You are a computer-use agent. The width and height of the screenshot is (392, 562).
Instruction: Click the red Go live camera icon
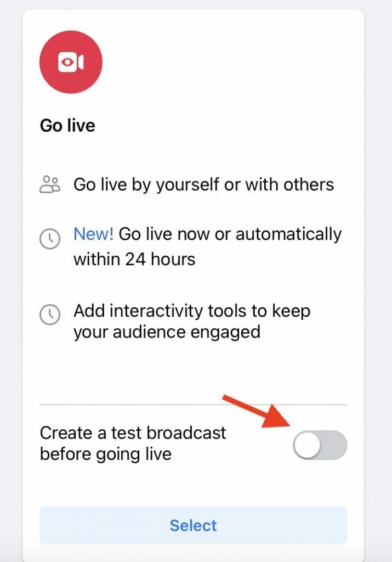pos(71,62)
